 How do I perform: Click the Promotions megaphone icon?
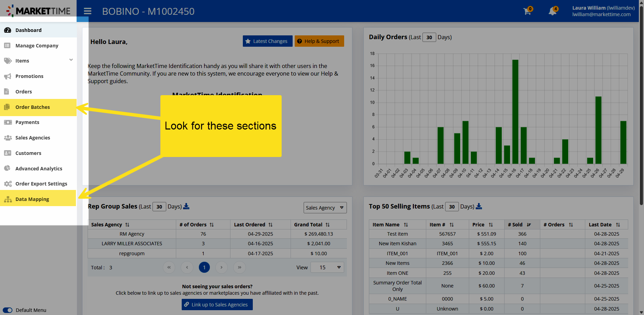pyautogui.click(x=8, y=76)
